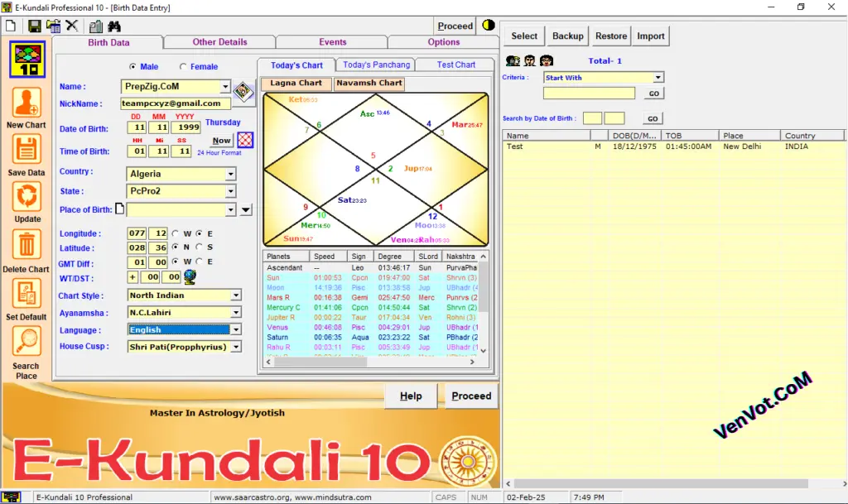Click the Select button
Viewport: 848px width, 504px height.
coord(524,36)
